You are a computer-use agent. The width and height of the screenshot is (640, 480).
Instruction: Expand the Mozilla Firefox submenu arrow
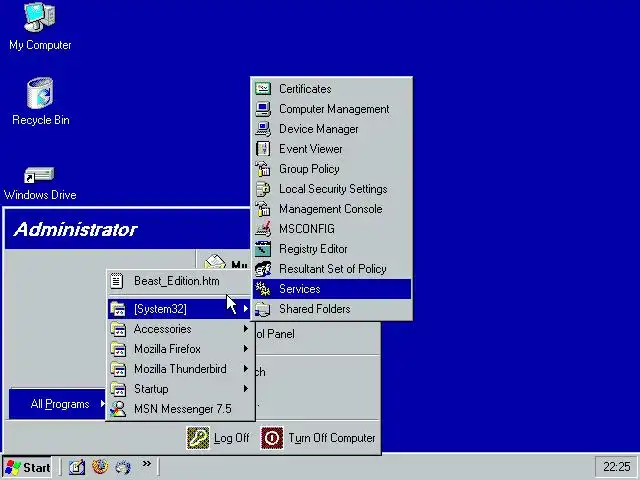pyautogui.click(x=246, y=349)
